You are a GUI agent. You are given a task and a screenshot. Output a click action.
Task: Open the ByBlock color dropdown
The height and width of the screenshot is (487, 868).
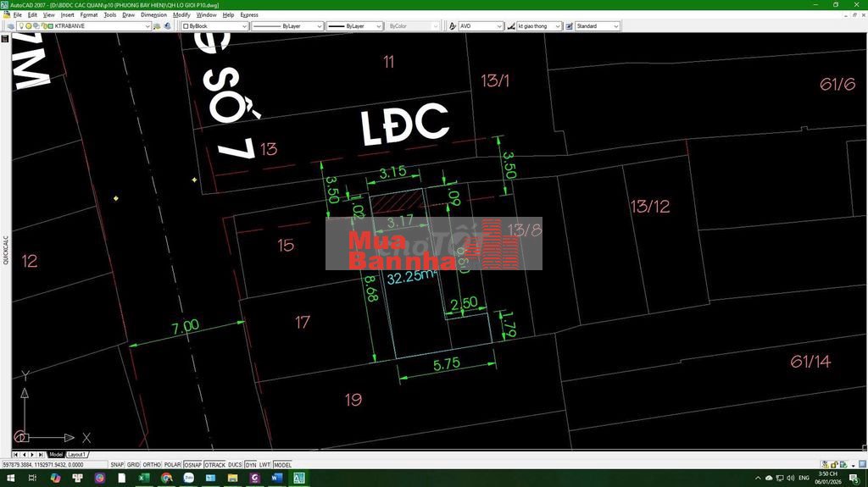coord(244,26)
